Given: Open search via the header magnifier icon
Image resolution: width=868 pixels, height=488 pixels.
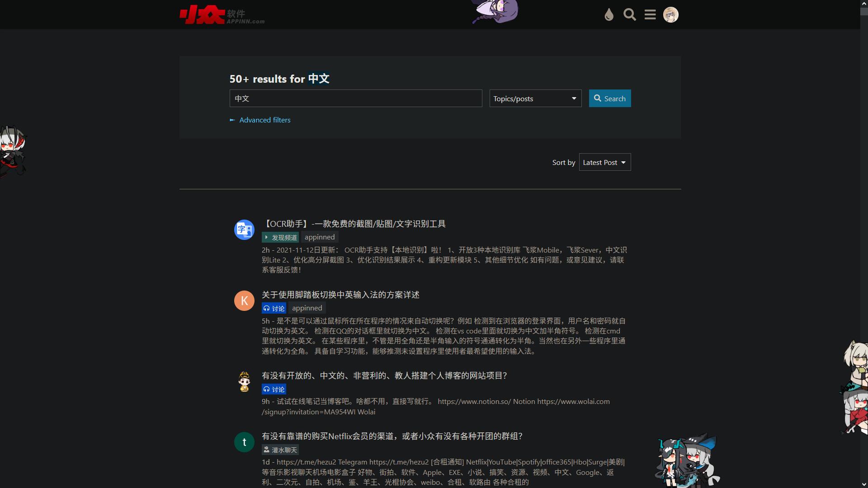Looking at the screenshot, I should (x=629, y=15).
